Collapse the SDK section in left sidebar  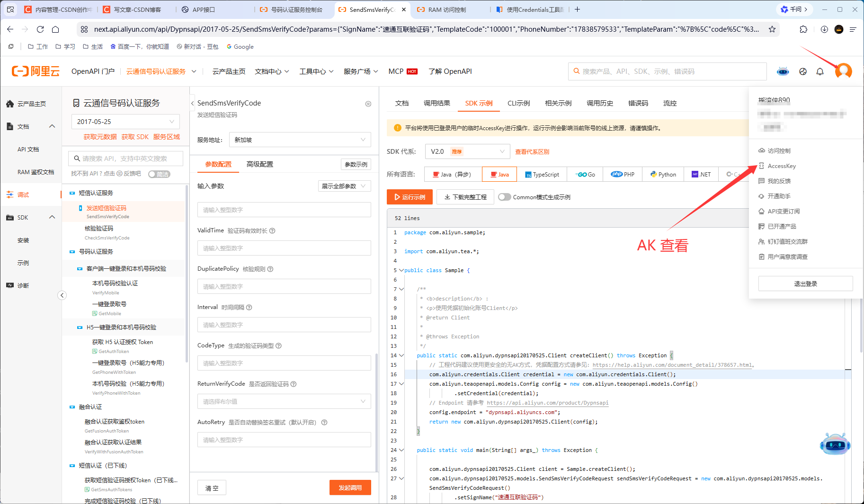(52, 217)
